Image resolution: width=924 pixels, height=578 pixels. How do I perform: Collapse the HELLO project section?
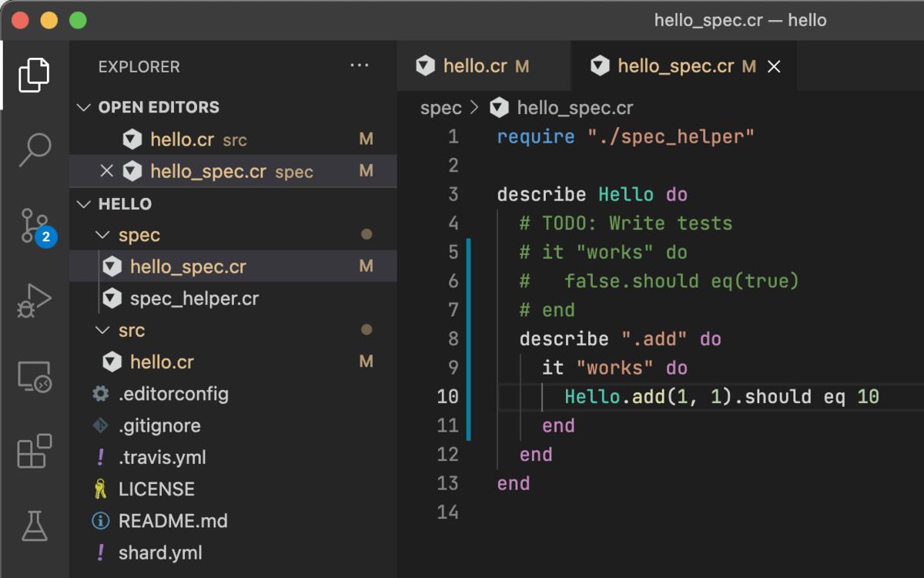[x=84, y=204]
